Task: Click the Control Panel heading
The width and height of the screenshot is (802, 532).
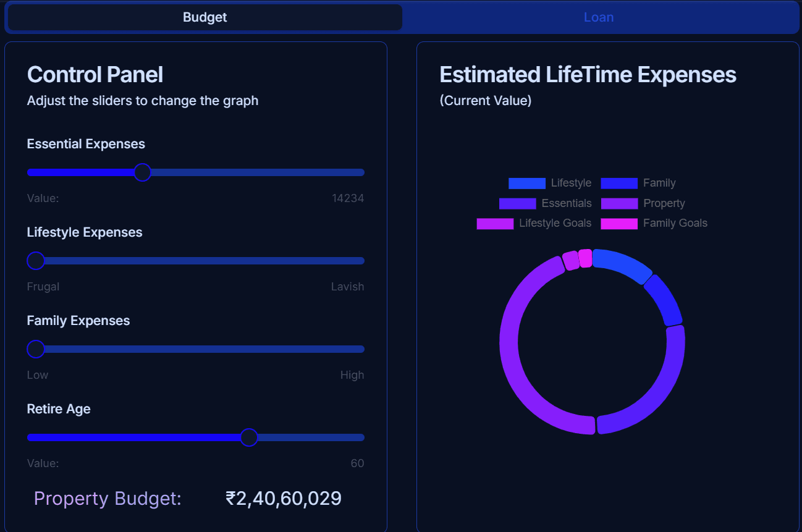Action: 95,75
